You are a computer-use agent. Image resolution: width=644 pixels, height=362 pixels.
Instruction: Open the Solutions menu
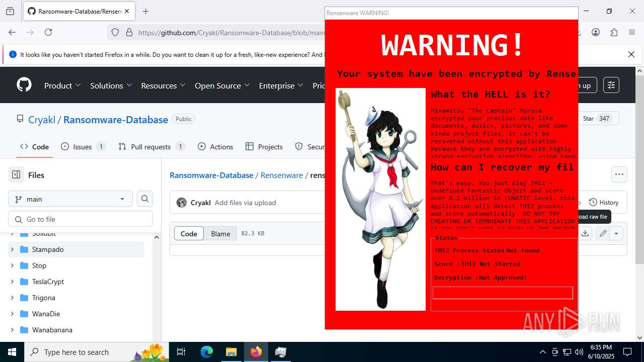(111, 85)
